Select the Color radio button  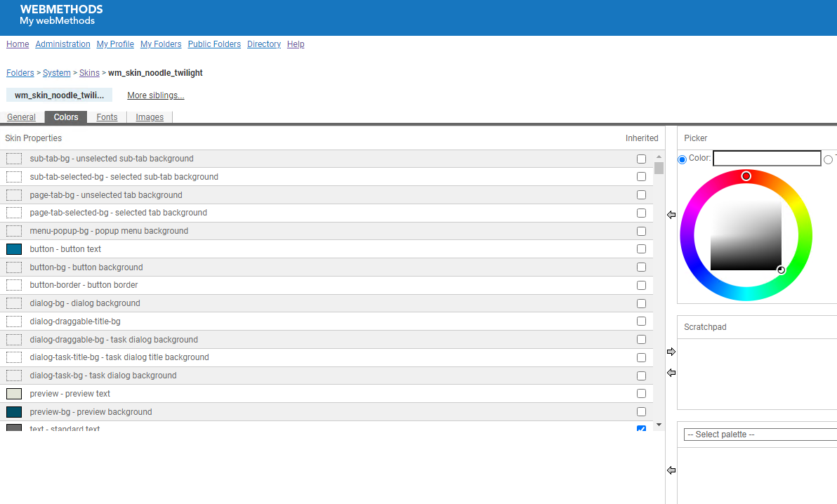click(x=683, y=159)
